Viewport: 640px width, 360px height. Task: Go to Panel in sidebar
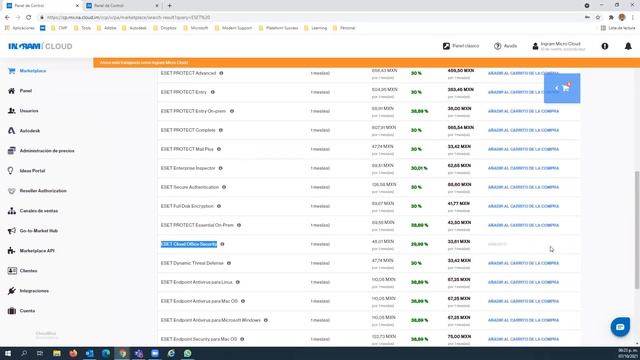(x=20, y=91)
